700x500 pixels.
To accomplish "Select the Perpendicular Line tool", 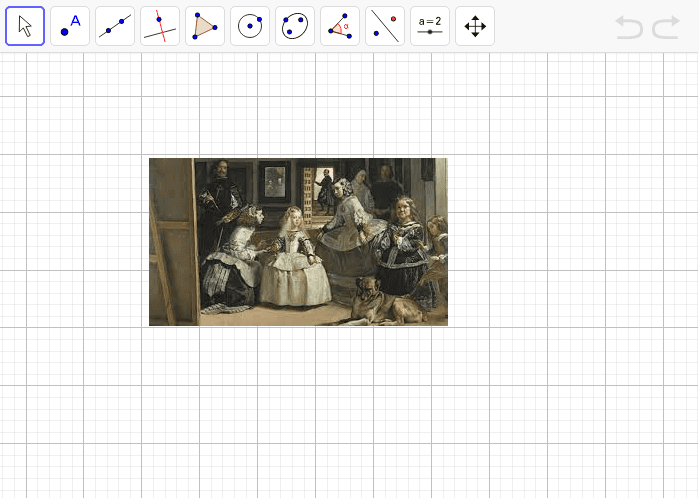I will click(x=160, y=26).
